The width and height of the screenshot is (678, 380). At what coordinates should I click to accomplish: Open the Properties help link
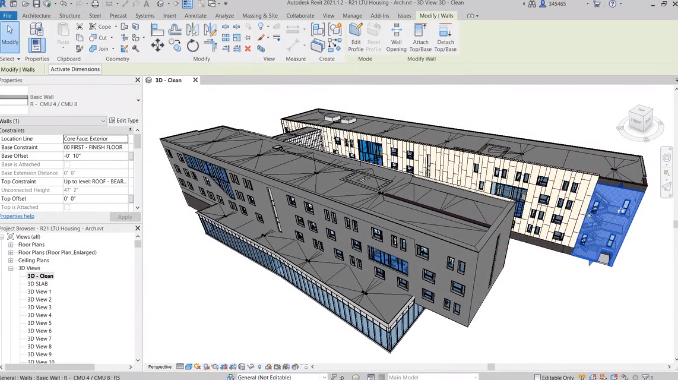17,216
